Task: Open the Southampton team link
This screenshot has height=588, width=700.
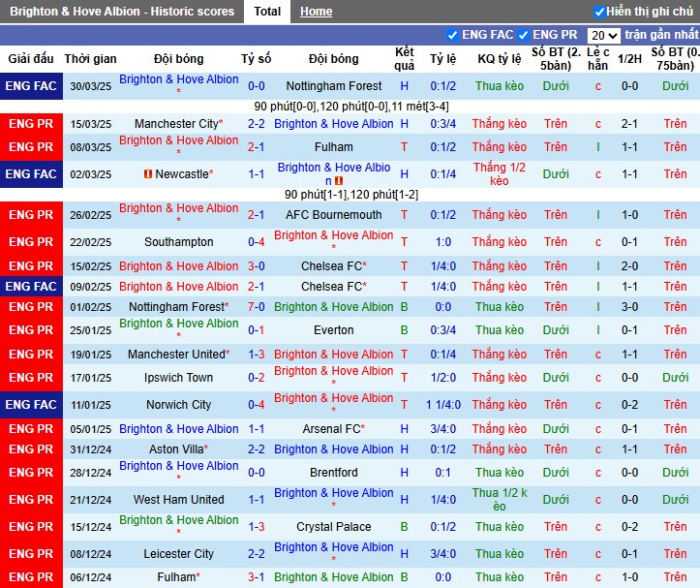Action: click(x=178, y=242)
